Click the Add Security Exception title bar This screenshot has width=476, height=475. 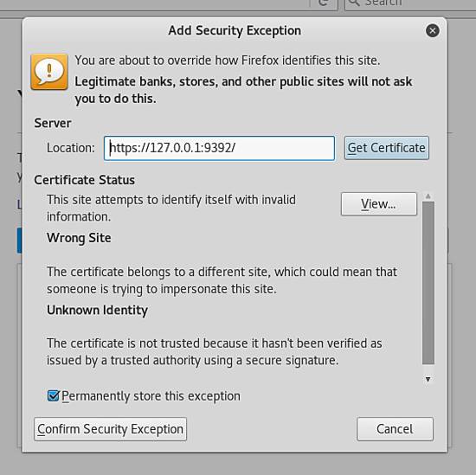pos(235,30)
